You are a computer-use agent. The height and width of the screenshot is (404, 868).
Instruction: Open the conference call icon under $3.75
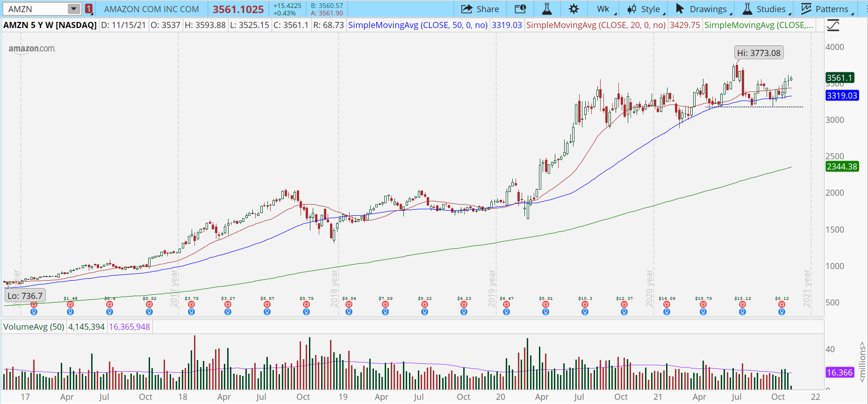point(191,305)
